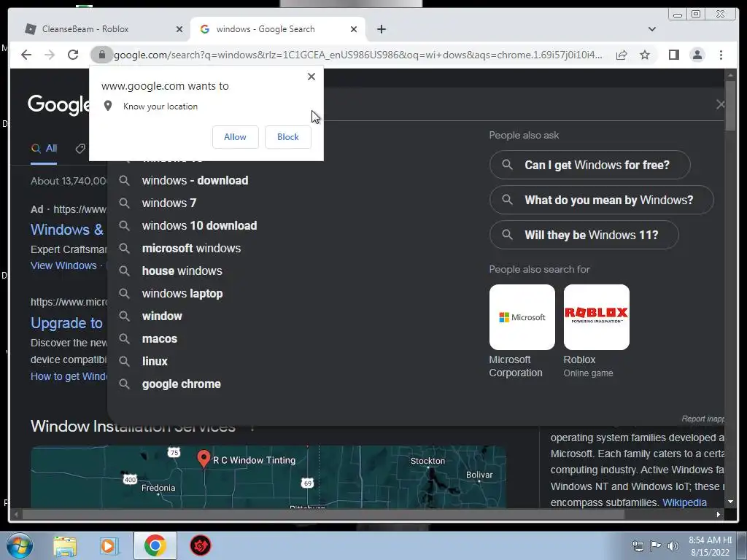Screen dimensions: 747x560
Task: Open the tab search chevron
Action: point(651,29)
